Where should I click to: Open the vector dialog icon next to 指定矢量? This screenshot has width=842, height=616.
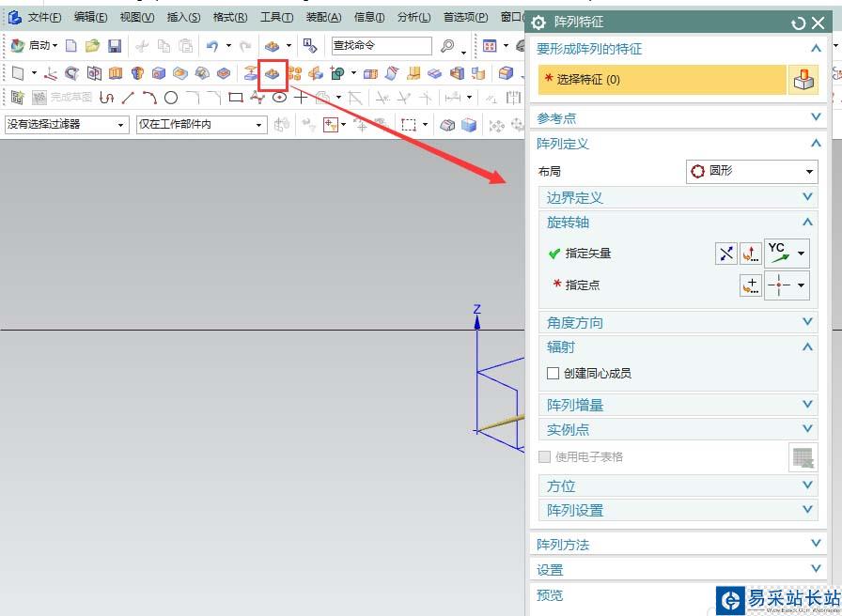click(x=751, y=254)
